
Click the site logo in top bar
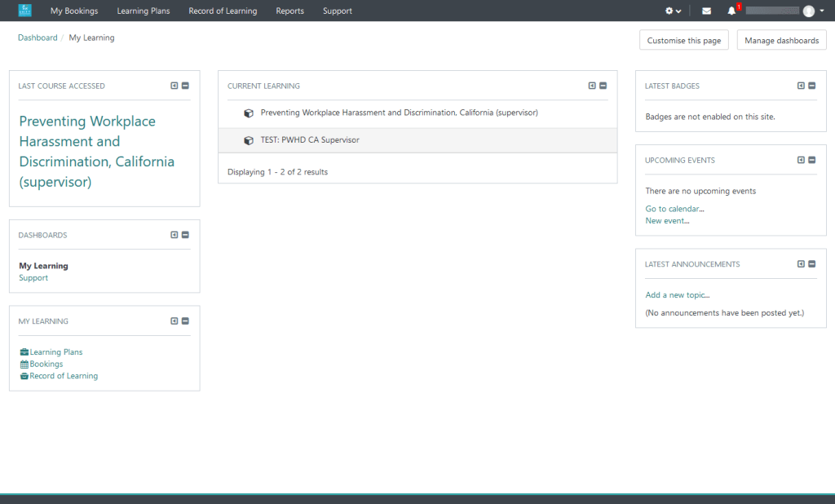point(24,11)
